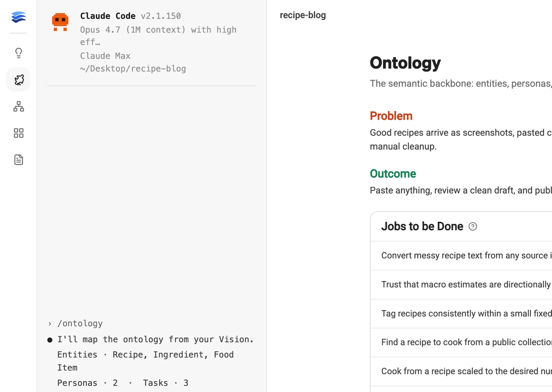Open the hierarchy diagram sidebar icon
The image size is (552, 392).
[19, 106]
